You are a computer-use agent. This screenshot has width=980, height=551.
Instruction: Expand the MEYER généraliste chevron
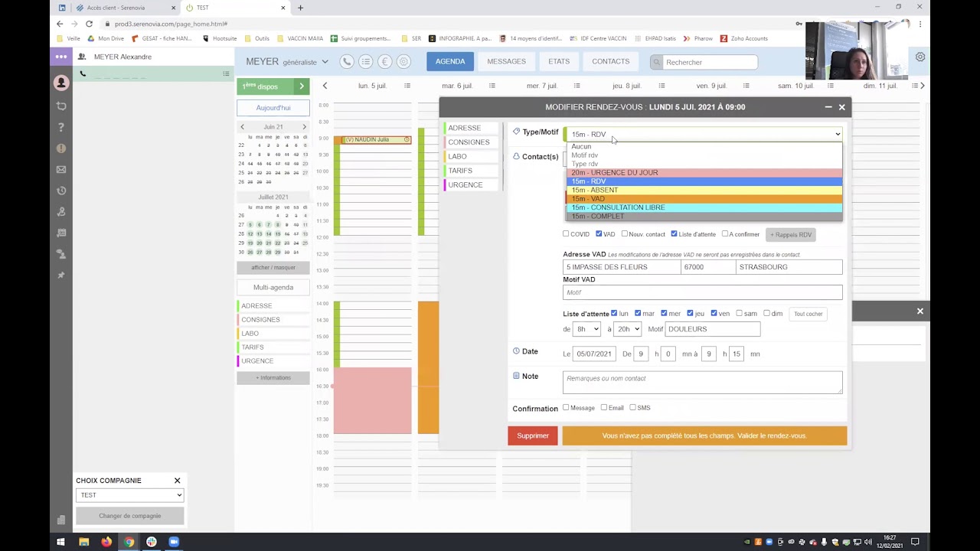(325, 62)
